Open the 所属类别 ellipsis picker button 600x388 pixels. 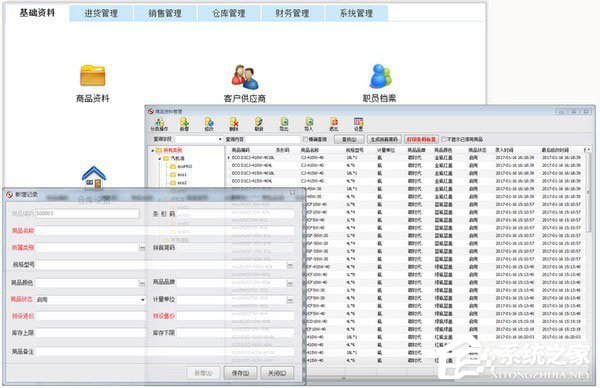point(142,248)
